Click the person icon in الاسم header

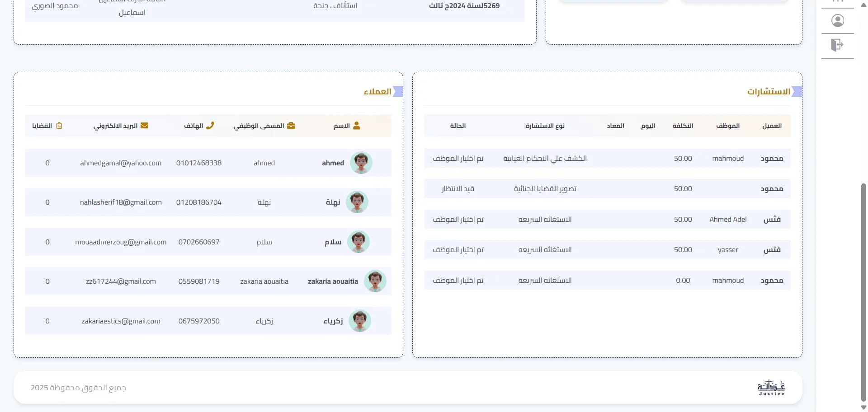pos(356,126)
